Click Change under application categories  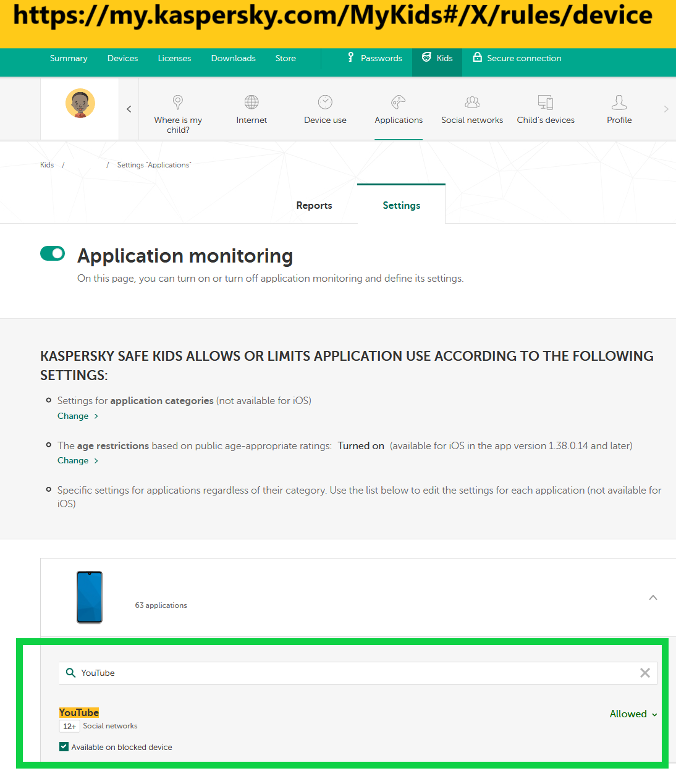[x=78, y=416]
